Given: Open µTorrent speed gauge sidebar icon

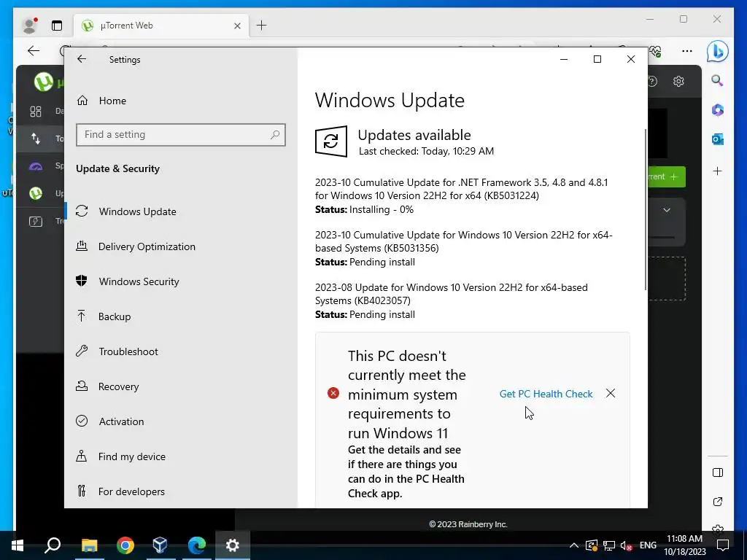Looking at the screenshot, I should (36, 166).
